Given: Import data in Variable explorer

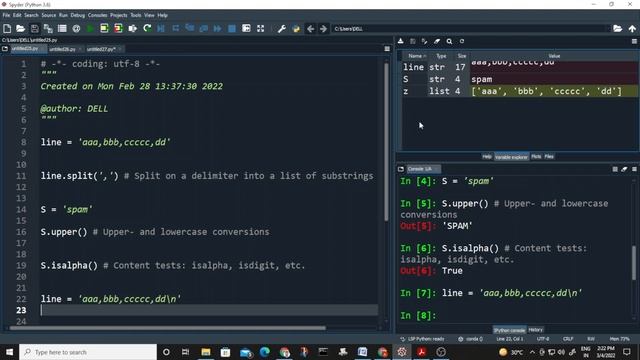Looking at the screenshot, I should [x=401, y=41].
